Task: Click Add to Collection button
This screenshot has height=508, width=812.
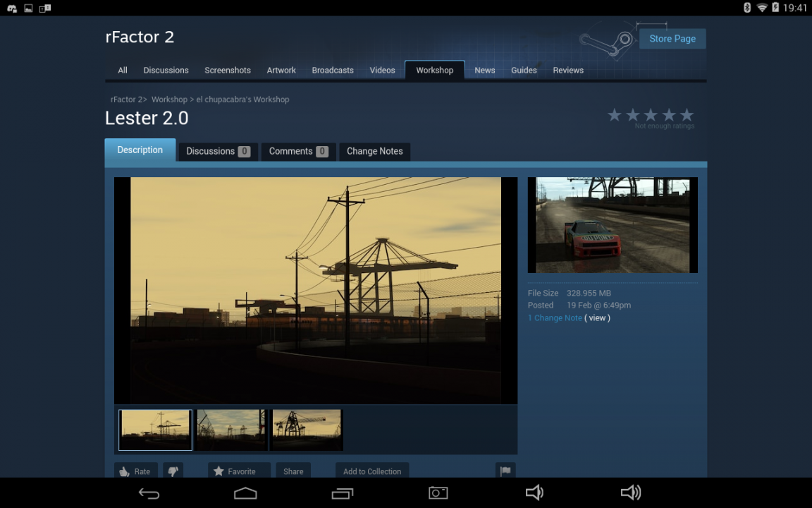Action: [372, 471]
